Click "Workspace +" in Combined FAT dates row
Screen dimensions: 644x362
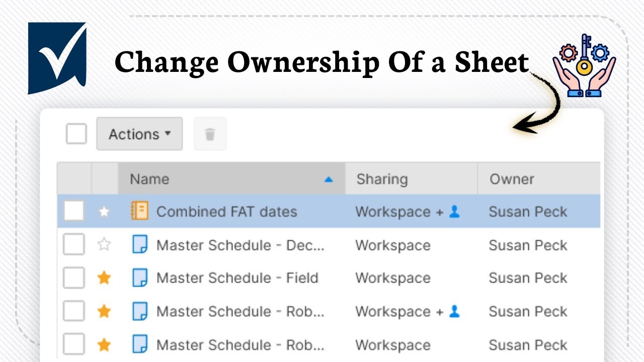point(399,212)
